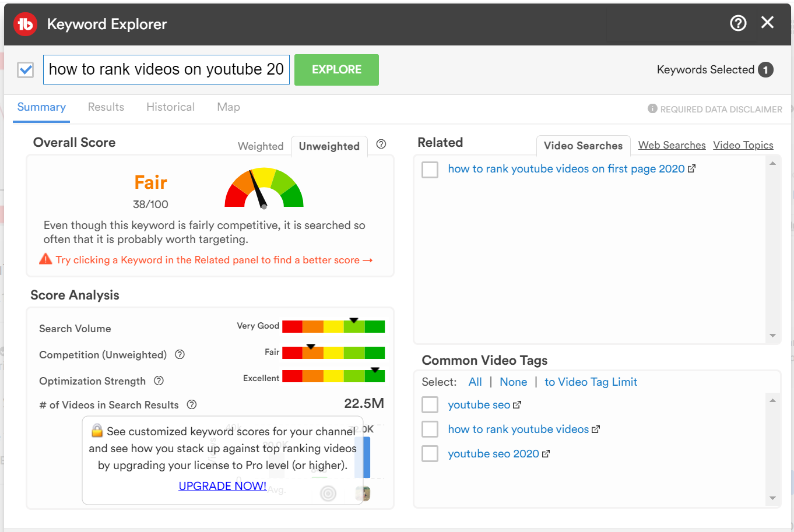Screen dimensions: 794x532
Task: Open the Results tab
Action: pos(106,107)
